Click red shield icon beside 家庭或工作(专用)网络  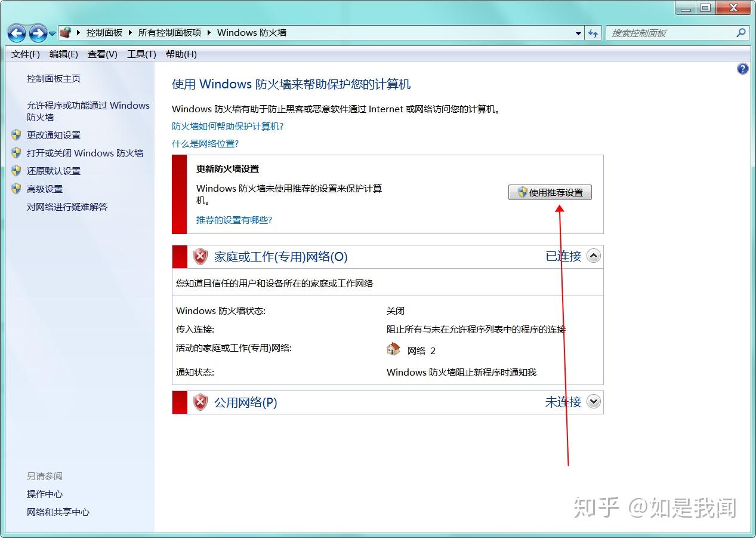tap(200, 257)
